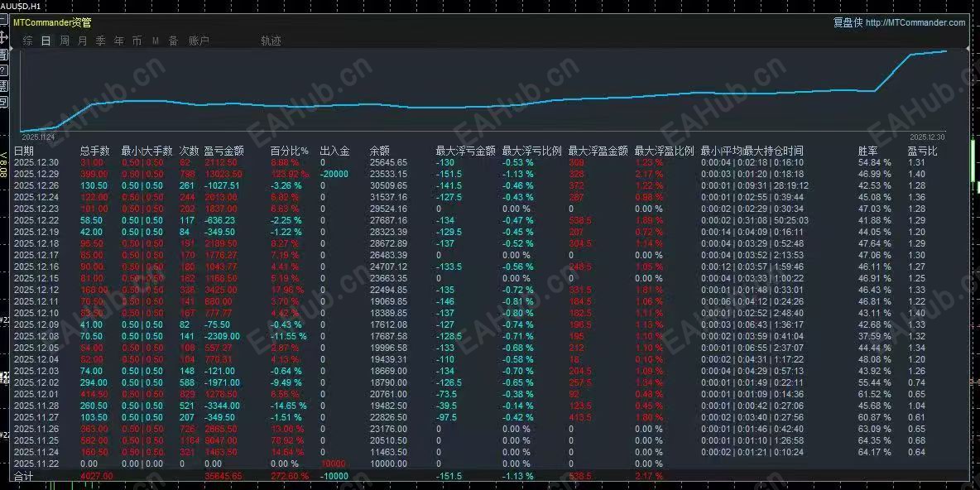Click the 余额 column header

click(379, 151)
